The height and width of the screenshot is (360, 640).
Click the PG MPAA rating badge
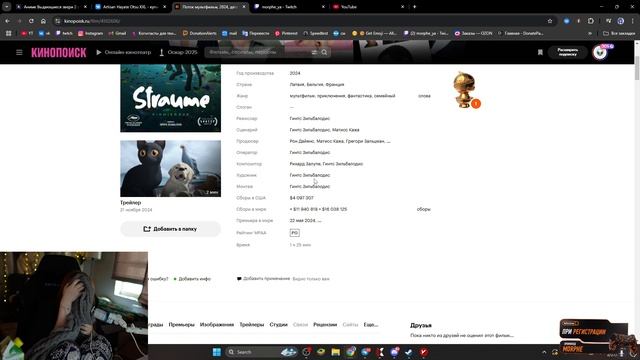tap(294, 233)
